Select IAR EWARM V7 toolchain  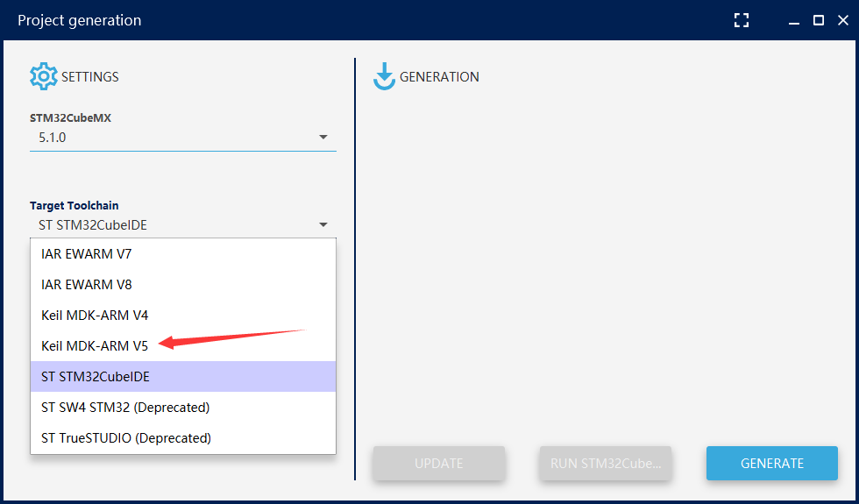(183, 253)
